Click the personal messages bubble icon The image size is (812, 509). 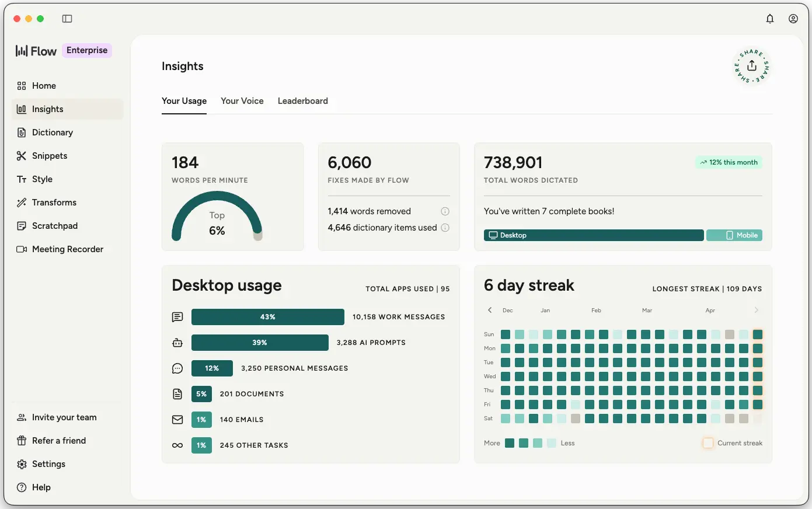[177, 368]
